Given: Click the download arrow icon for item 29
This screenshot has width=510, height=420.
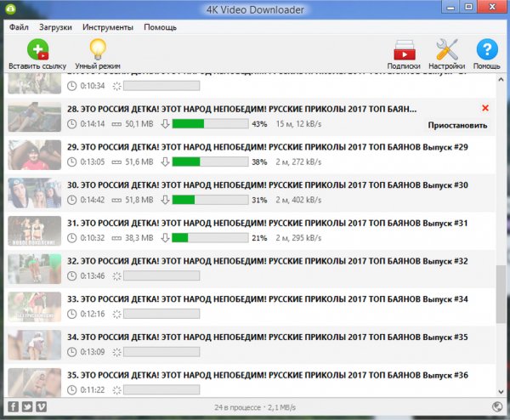Looking at the screenshot, I should [165, 162].
